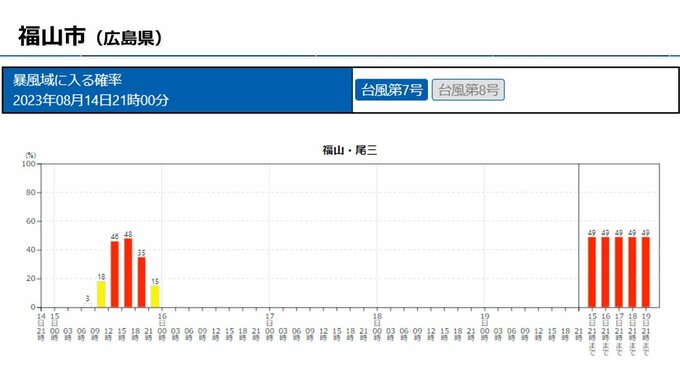Click the 19日00時 axis label
This screenshot has width=680, height=382.
484,327
